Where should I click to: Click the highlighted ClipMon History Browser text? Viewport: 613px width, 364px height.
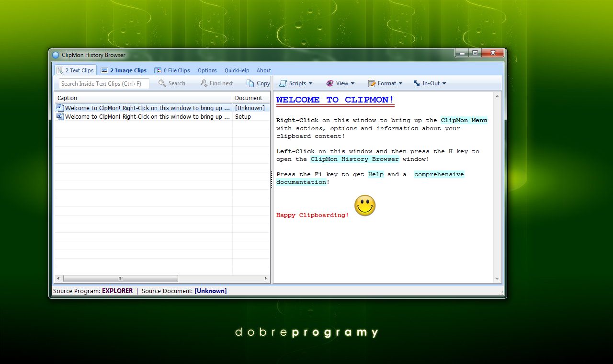[x=355, y=159]
